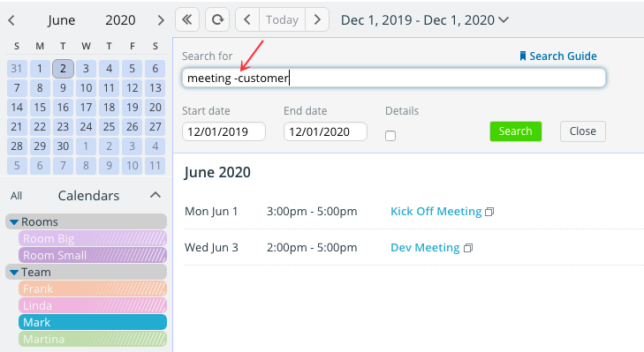644x352 pixels.
Task: Click the refresh calendar icon
Action: [x=217, y=19]
